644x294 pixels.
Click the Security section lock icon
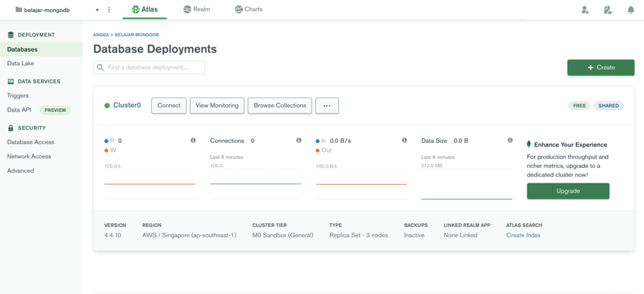pyautogui.click(x=11, y=128)
